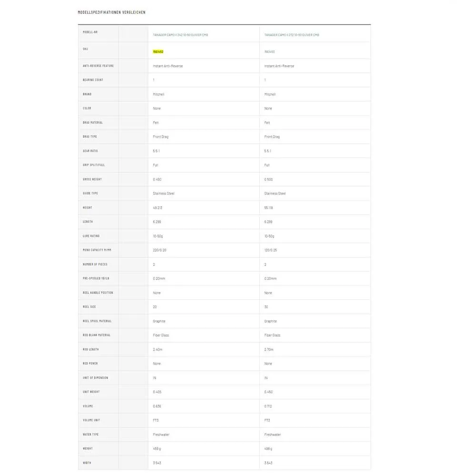This screenshot has height=476, width=476.
Task: Click the Gear Ratio row label
Action: coord(90,151)
